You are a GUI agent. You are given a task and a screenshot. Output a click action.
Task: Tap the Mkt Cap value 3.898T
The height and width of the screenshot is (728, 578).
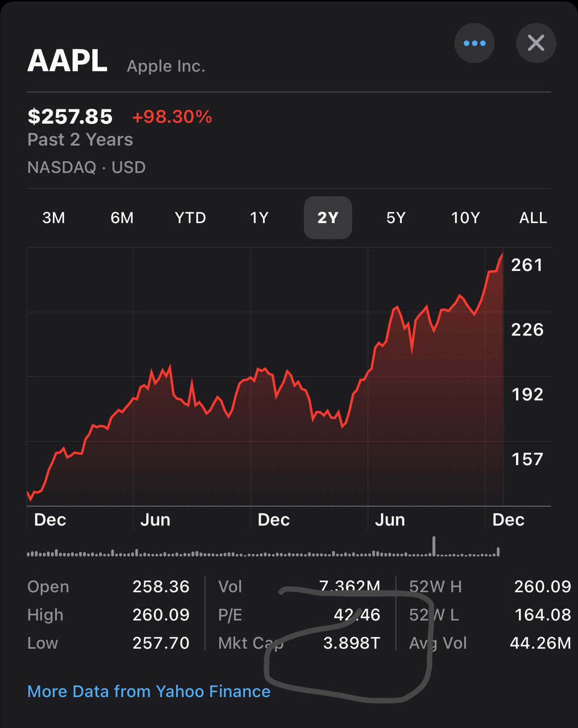coord(351,643)
